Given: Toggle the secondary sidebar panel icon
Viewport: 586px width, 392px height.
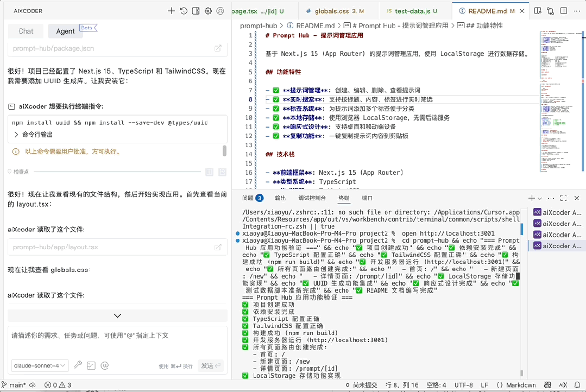Looking at the screenshot, I should pyautogui.click(x=196, y=10).
